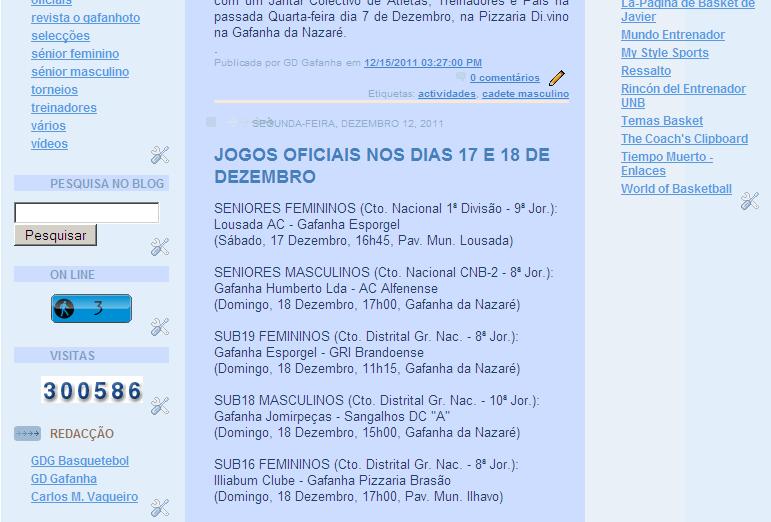Open the wrench icon under the Redacção list
Viewport: 771px width, 522px height.
tap(160, 508)
